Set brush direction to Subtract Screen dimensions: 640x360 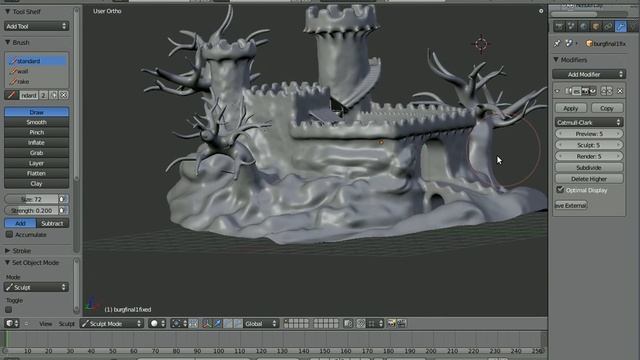click(53, 223)
